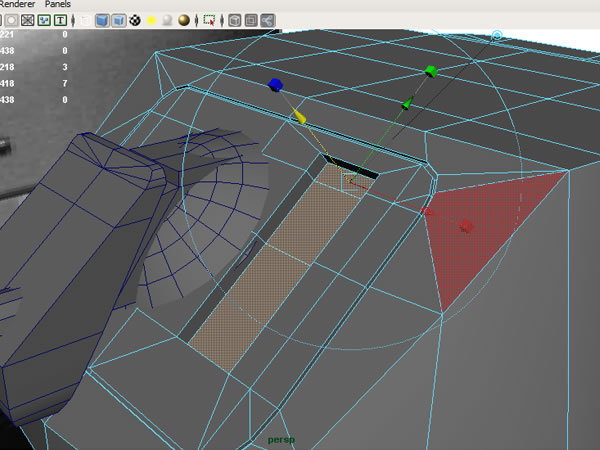Click the manipulator pivot circle at top right
600x450 pixels.
coord(497,36)
